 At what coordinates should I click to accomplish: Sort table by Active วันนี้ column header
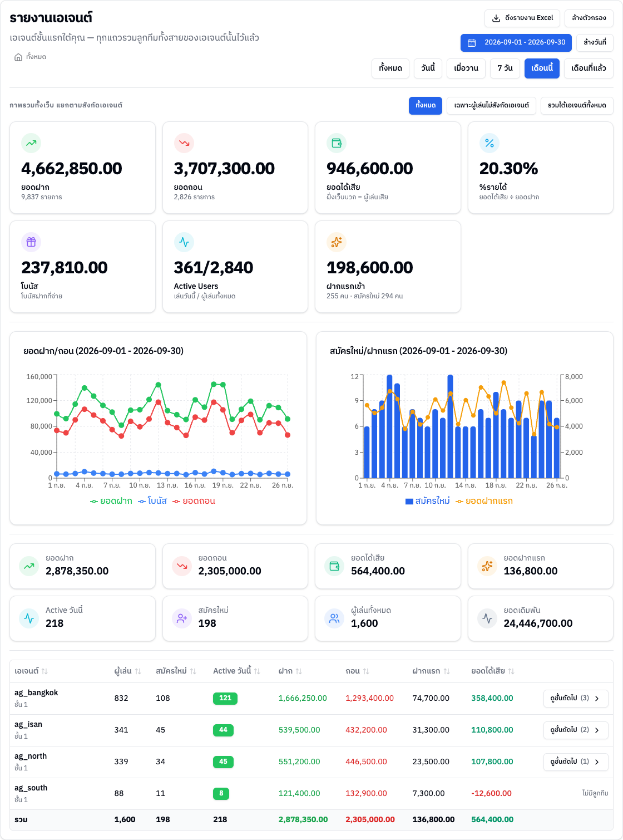pyautogui.click(x=236, y=671)
